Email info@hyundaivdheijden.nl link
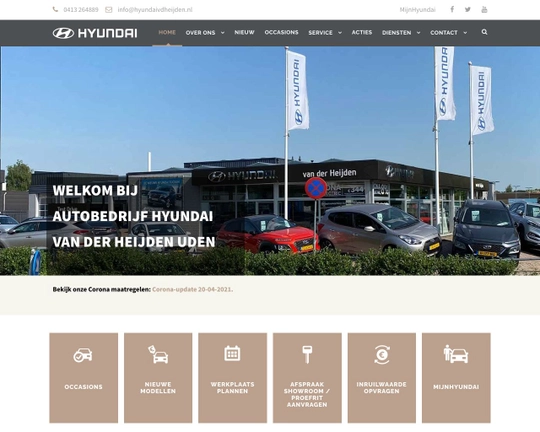This screenshot has width=540, height=432. (155, 10)
